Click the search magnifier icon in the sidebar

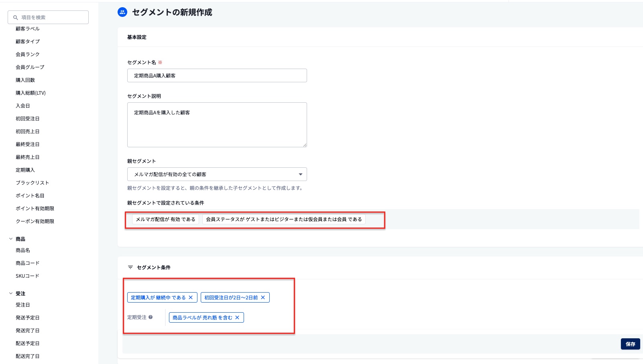click(x=15, y=17)
